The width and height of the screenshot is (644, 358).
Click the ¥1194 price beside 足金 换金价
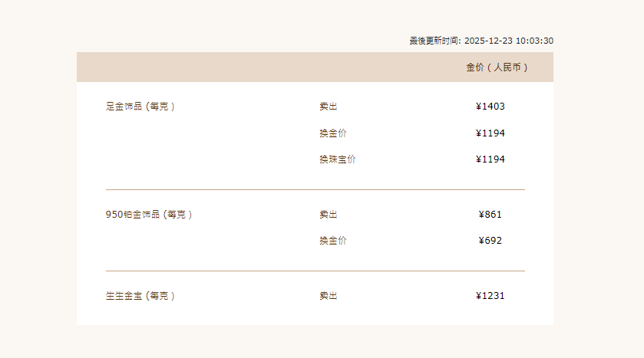coord(490,133)
